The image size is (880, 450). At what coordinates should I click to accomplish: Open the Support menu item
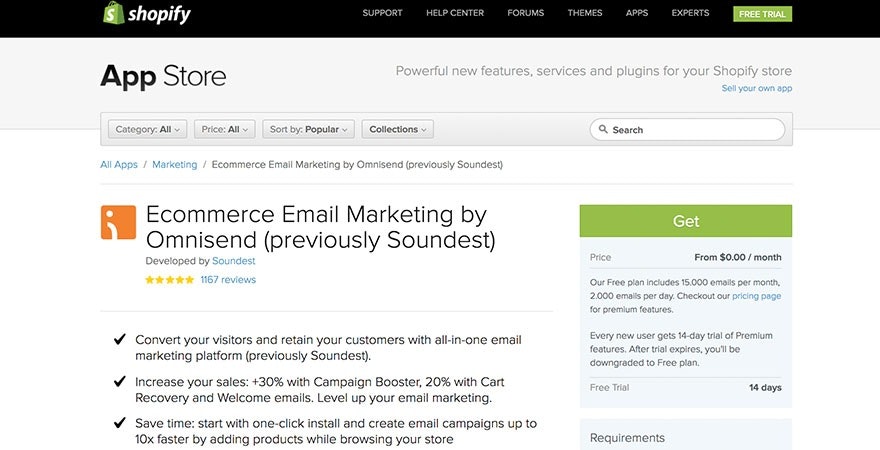point(382,13)
